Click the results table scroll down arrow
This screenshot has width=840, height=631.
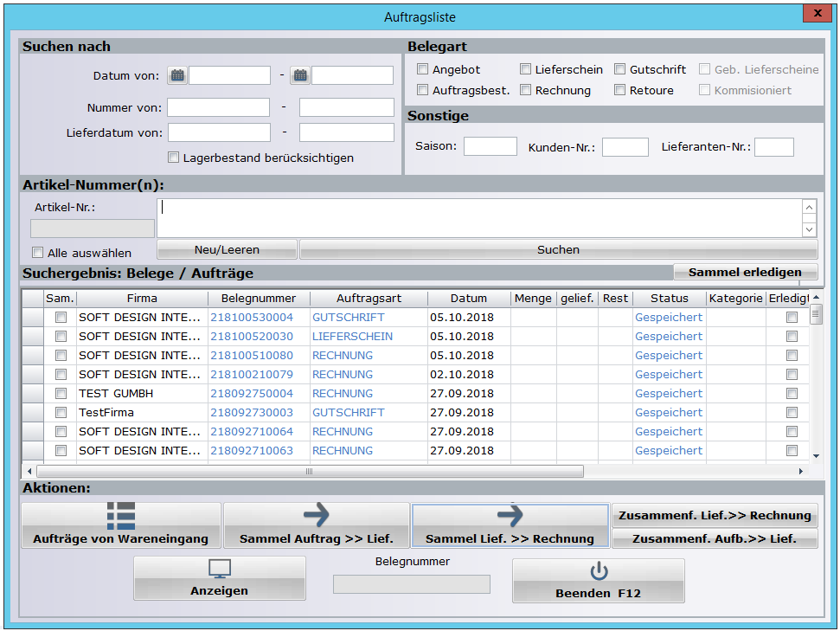click(815, 455)
